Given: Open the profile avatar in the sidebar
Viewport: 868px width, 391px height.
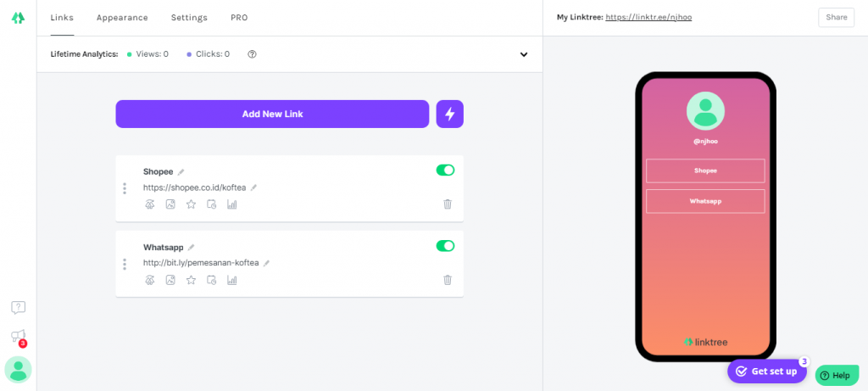Looking at the screenshot, I should [x=19, y=370].
